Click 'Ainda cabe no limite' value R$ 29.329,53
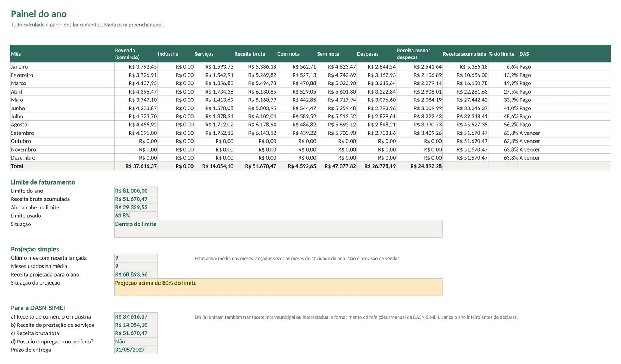The width and height of the screenshot is (621, 364). [x=136, y=207]
